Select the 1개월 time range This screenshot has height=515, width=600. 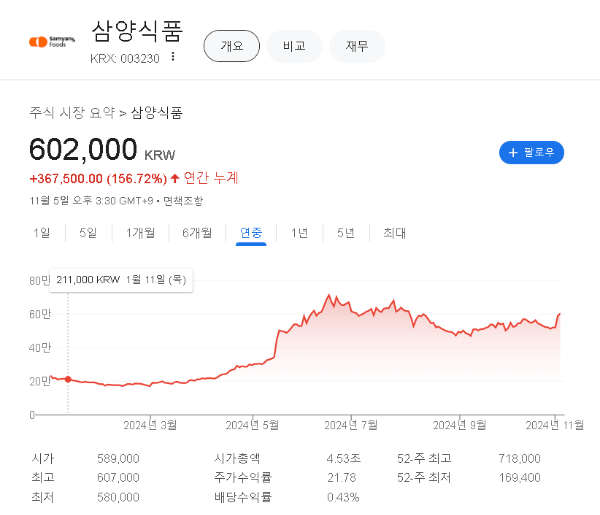pyautogui.click(x=140, y=233)
